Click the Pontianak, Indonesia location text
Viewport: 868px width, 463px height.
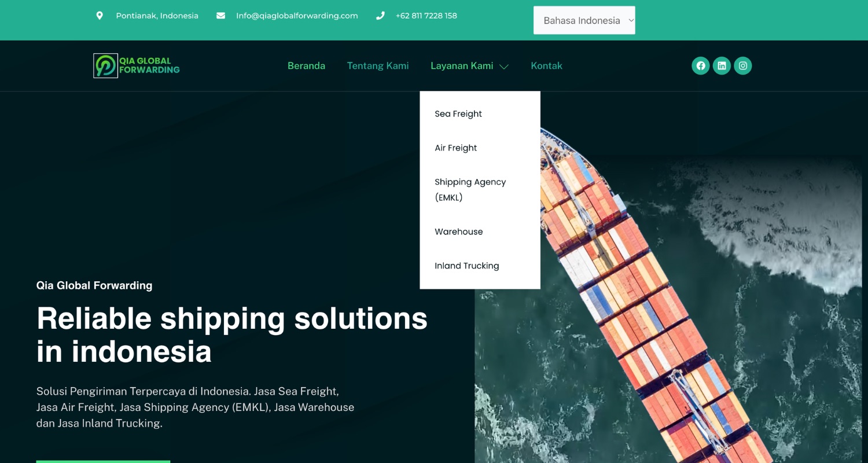point(157,16)
